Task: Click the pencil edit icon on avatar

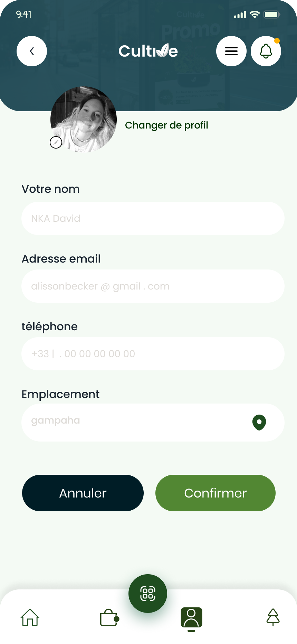Action: [x=56, y=142]
